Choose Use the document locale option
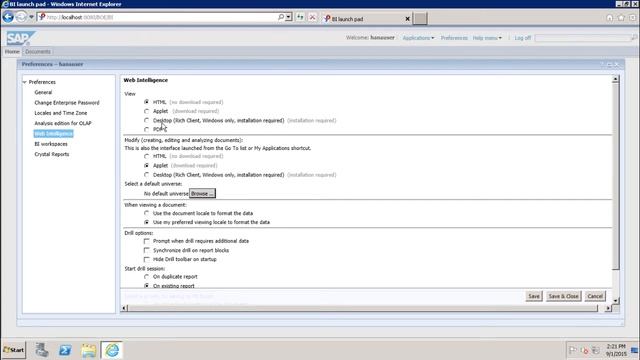Image resolution: width=640 pixels, height=360 pixels. [x=147, y=213]
